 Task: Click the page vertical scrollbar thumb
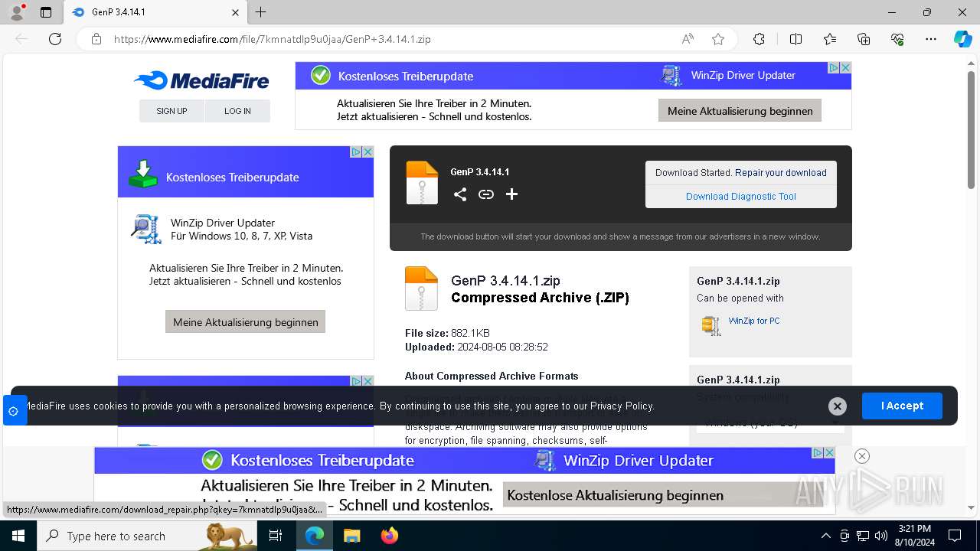point(971,129)
